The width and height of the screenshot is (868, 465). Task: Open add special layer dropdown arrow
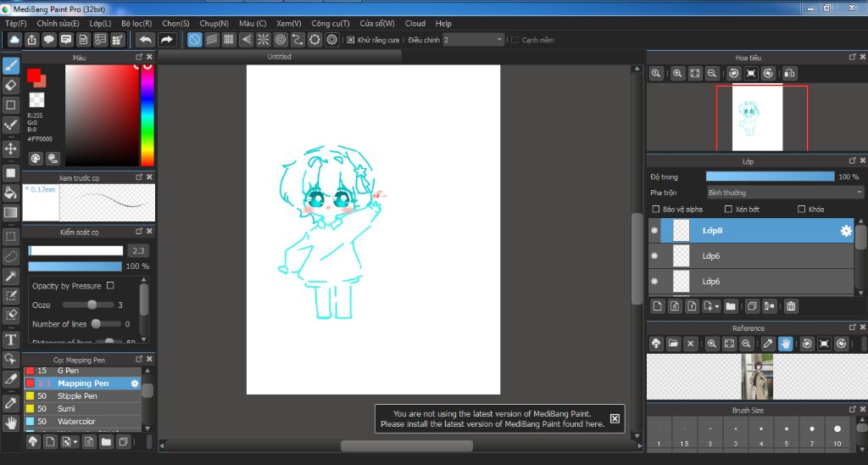[711, 306]
